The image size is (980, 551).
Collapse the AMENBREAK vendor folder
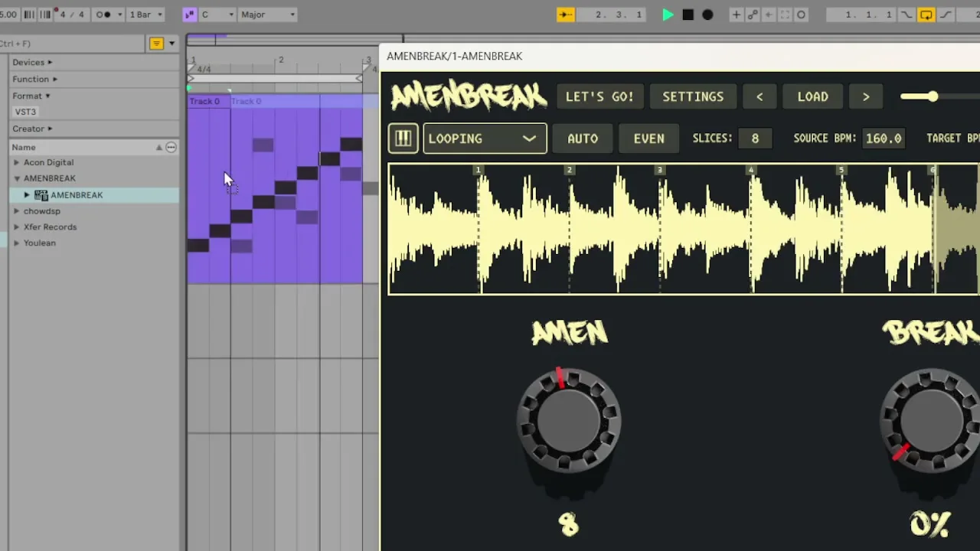tap(17, 178)
